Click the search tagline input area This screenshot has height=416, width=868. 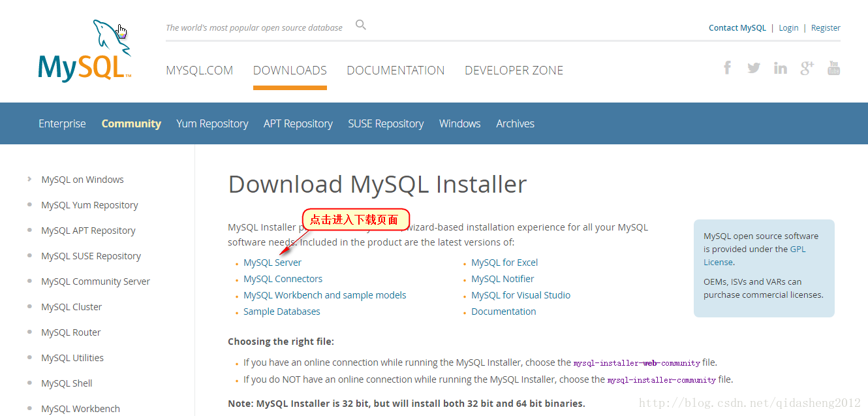(x=254, y=28)
